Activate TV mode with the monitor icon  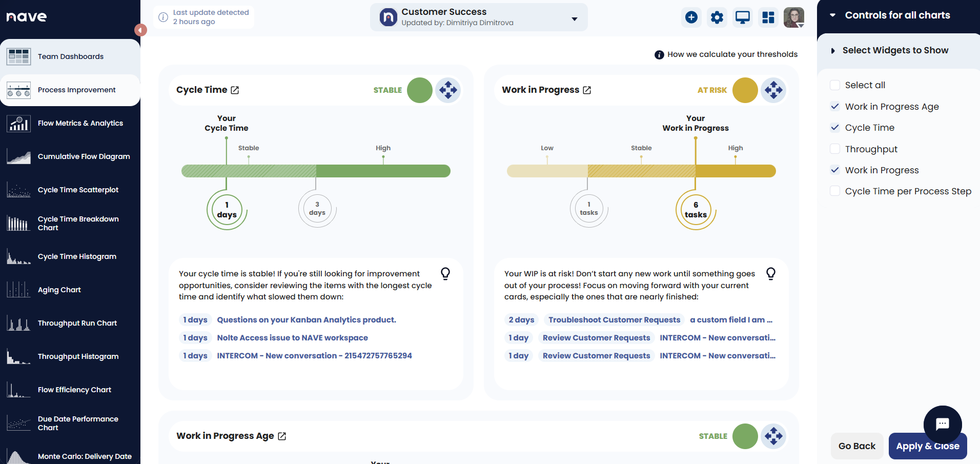[742, 17]
